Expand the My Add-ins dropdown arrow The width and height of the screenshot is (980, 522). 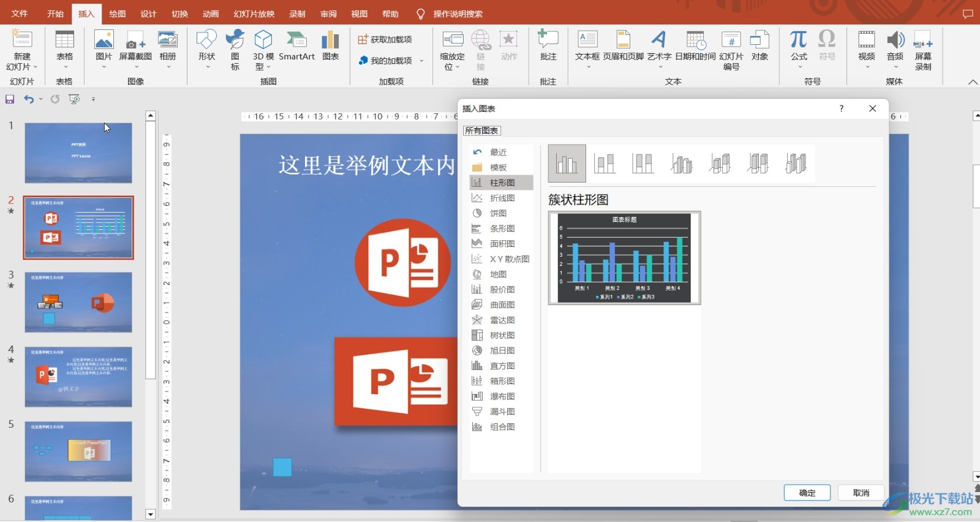click(x=421, y=61)
